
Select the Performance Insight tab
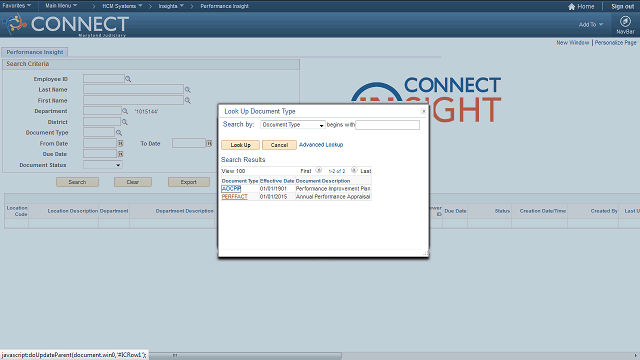pyautogui.click(x=35, y=52)
